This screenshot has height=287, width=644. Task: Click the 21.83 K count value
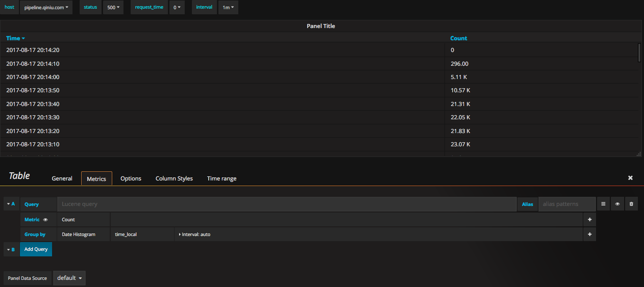tap(460, 131)
